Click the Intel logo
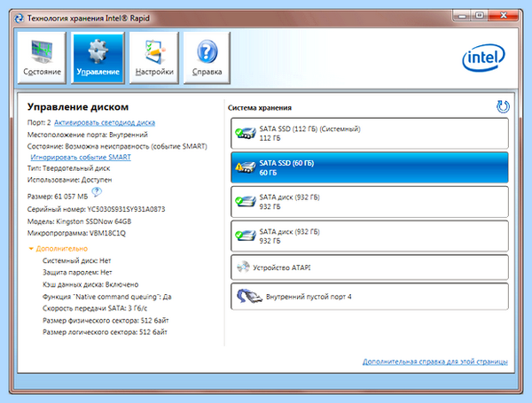 click(x=483, y=58)
